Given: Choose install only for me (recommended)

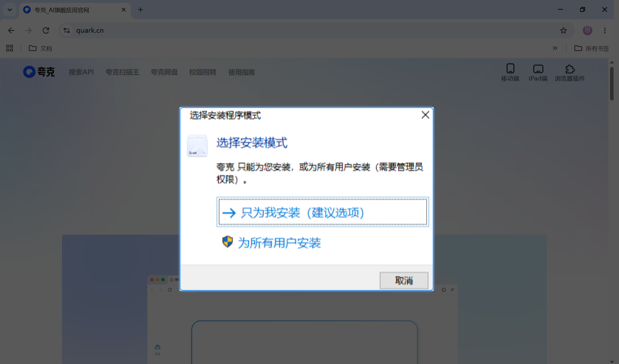Looking at the screenshot, I should pyautogui.click(x=322, y=212).
